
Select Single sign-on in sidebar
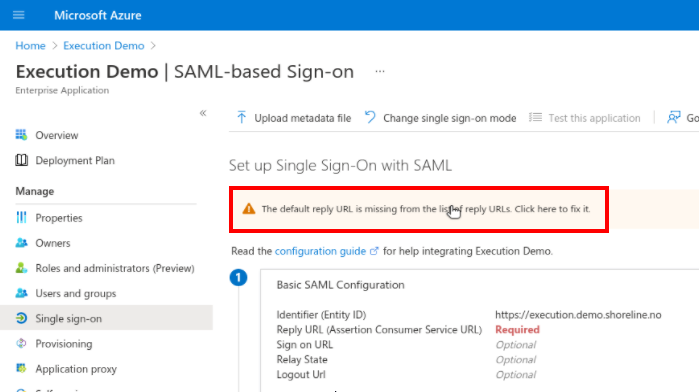click(x=106, y=318)
